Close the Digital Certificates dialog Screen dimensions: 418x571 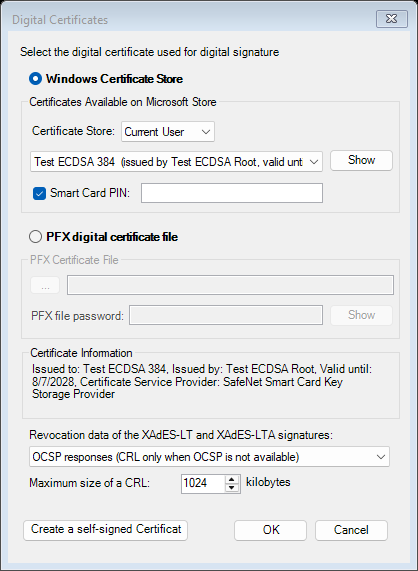(x=392, y=19)
